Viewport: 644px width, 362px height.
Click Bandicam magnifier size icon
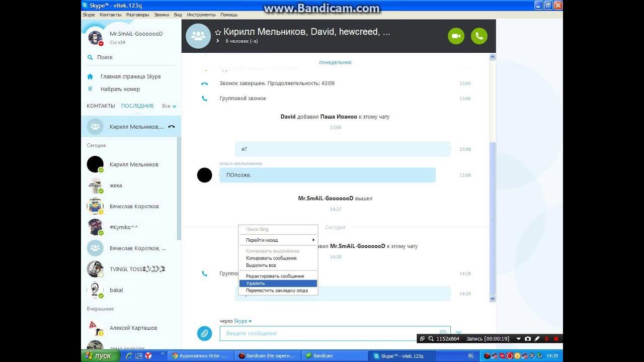coord(431,339)
